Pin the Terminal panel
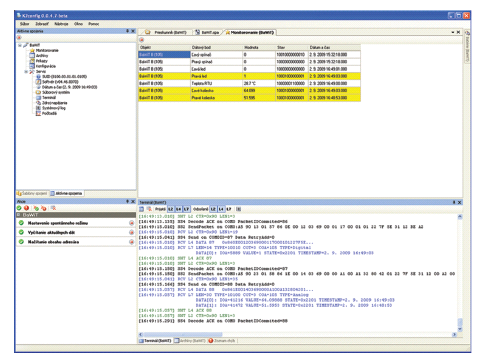Viewport: 480px width, 360px height. [454, 202]
